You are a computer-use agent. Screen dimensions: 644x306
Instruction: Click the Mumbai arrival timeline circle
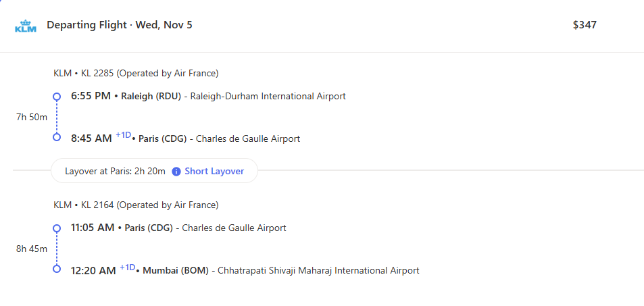[x=57, y=269]
